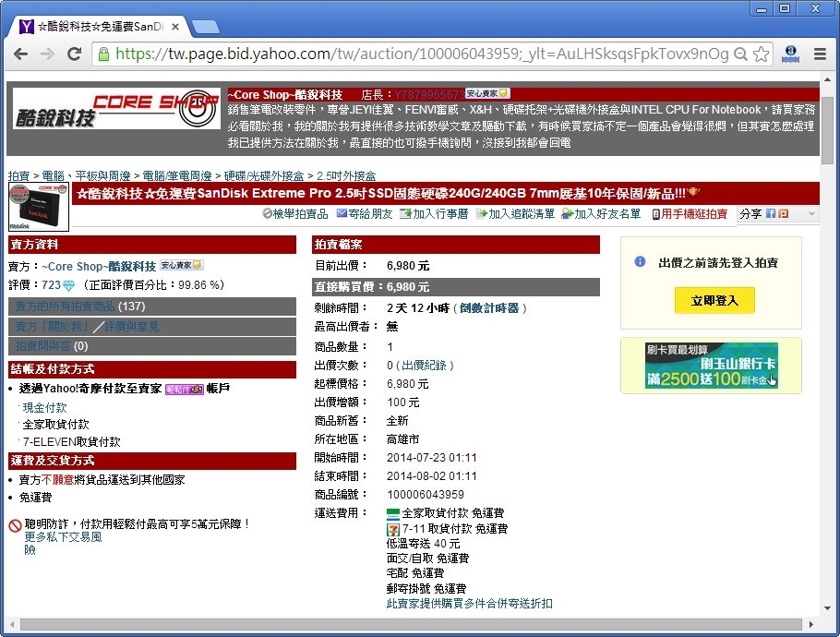The width and height of the screenshot is (840, 637).
Task: Click 加入追蹤清單 watchlist link
Action: (x=515, y=214)
